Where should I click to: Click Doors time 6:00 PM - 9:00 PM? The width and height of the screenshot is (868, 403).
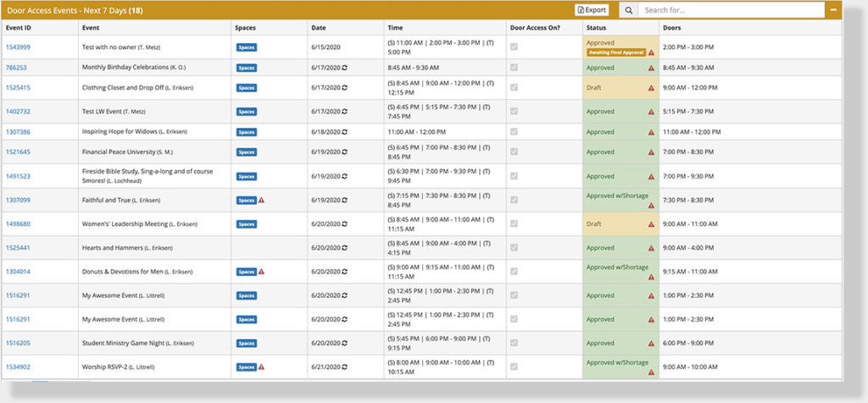[688, 343]
